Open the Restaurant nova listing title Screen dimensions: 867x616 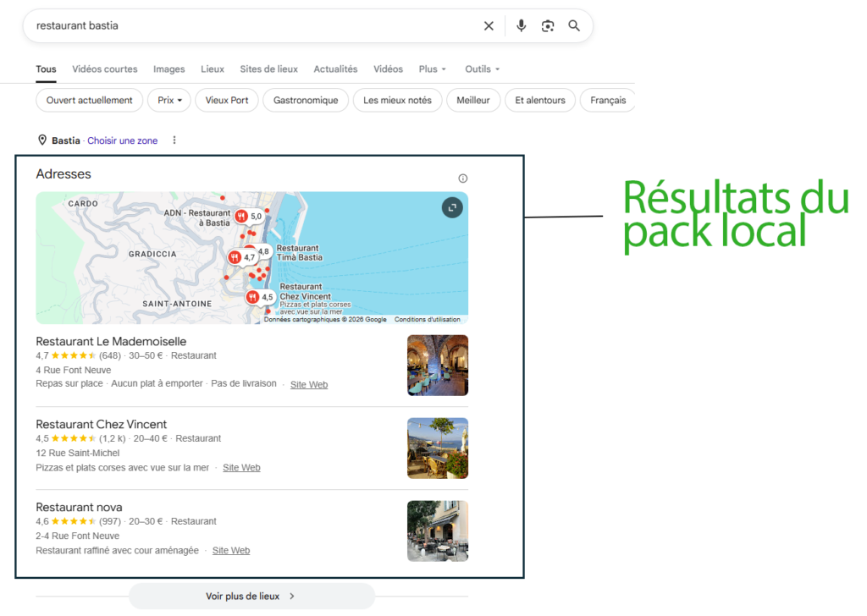click(79, 507)
